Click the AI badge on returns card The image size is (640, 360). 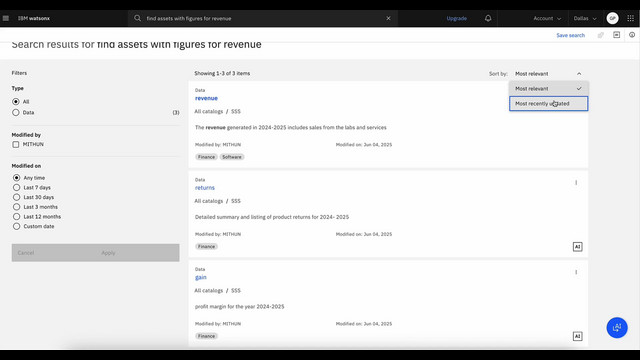[577, 247]
